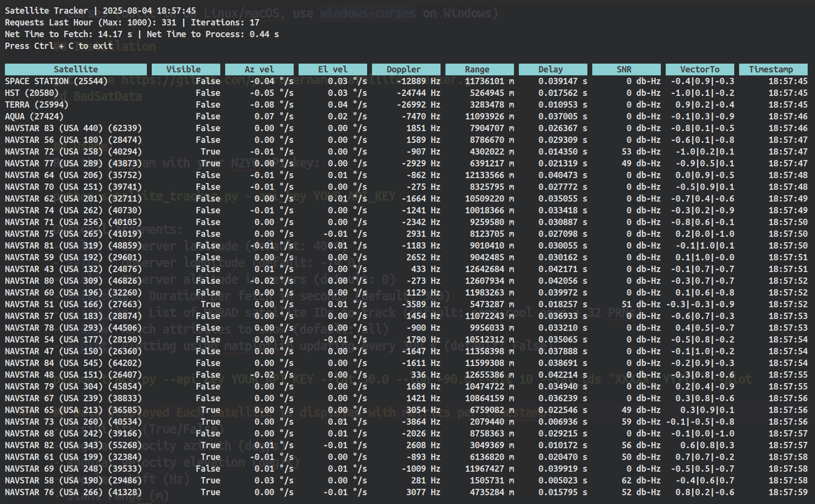
Task: Select 'NAVSTAR 51 (USA 166) (27663)' row name
Action: 73,304
